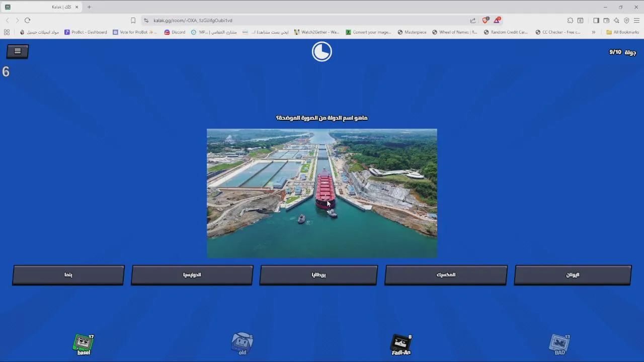
Task: Click player BAD's avatar
Action: click(x=559, y=344)
